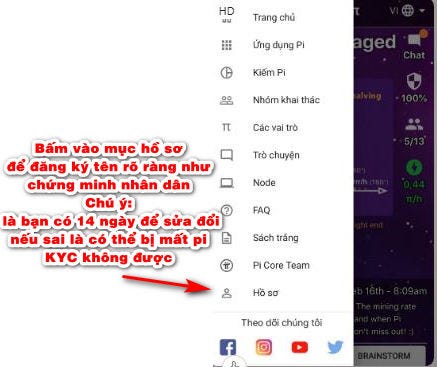Image resolution: width=437 pixels, height=367 pixels.
Task: Open the Facebook page icon
Action: click(x=228, y=347)
